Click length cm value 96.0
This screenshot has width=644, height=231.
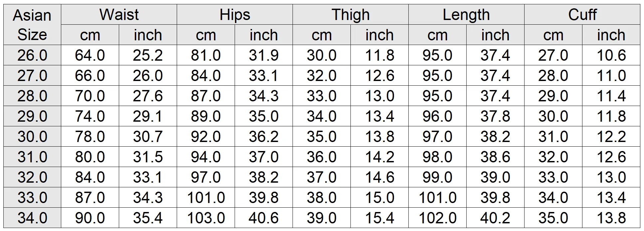437,116
